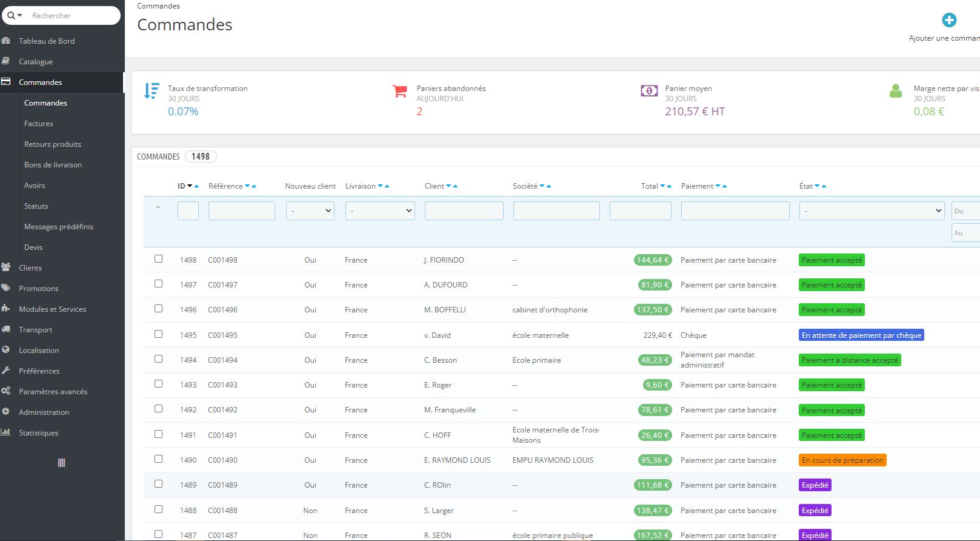Screen dimensions: 980x541
Task: Collapse the sidebar using the bars icon
Action: pos(61,463)
